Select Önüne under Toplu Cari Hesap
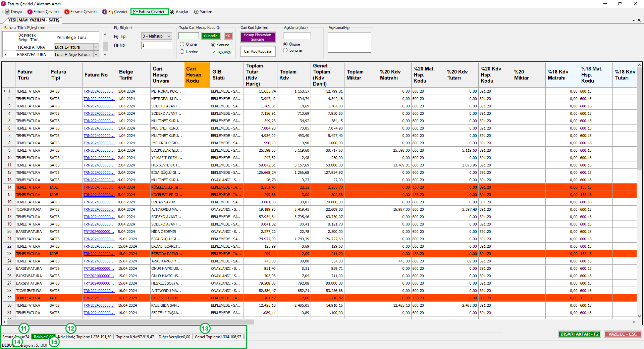 [x=189, y=44]
